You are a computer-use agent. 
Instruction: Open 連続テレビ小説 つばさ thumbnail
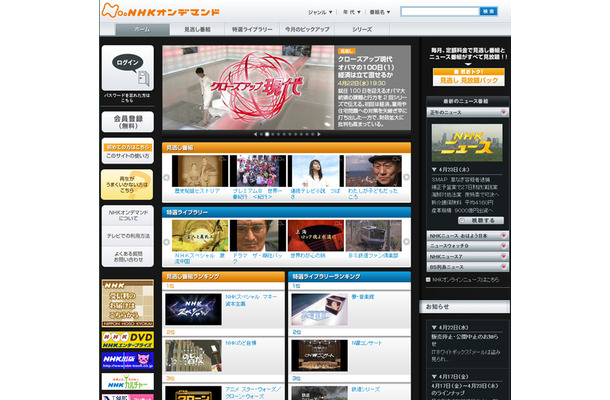click(316, 171)
